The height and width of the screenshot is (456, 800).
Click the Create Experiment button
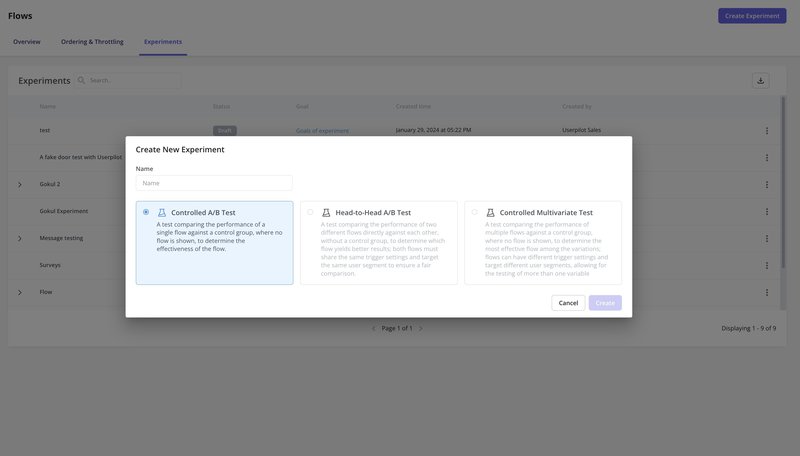[x=751, y=16]
